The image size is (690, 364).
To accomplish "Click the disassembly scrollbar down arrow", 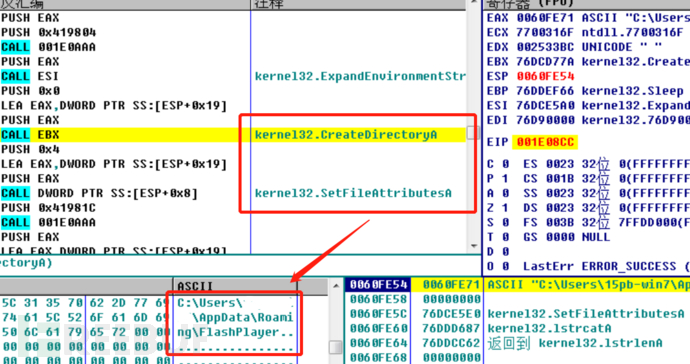I will click(x=473, y=246).
